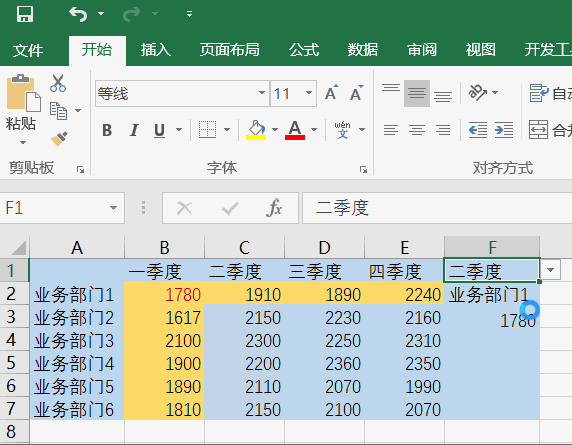Click into the Name Box showing F1
The image size is (572, 445).
[53, 208]
